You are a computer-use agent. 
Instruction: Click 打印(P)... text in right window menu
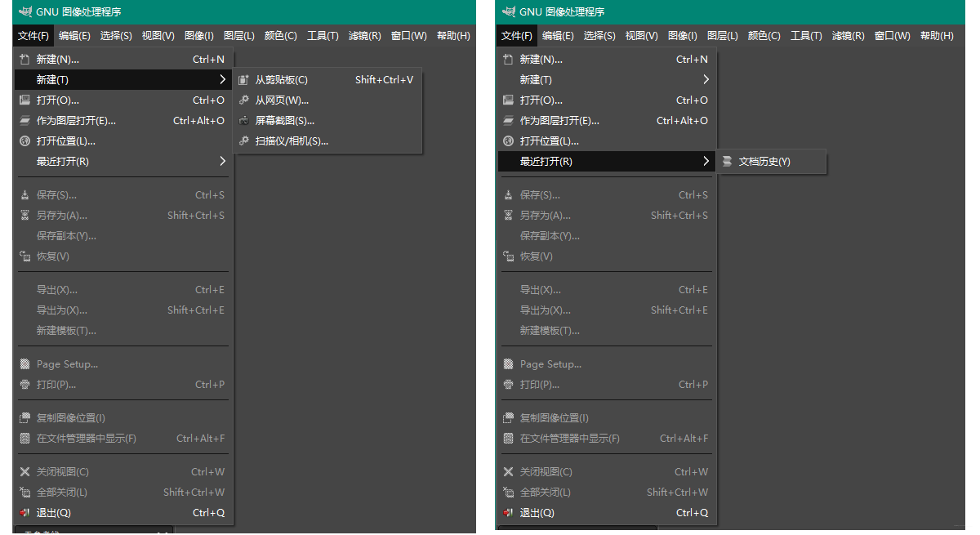pos(540,385)
